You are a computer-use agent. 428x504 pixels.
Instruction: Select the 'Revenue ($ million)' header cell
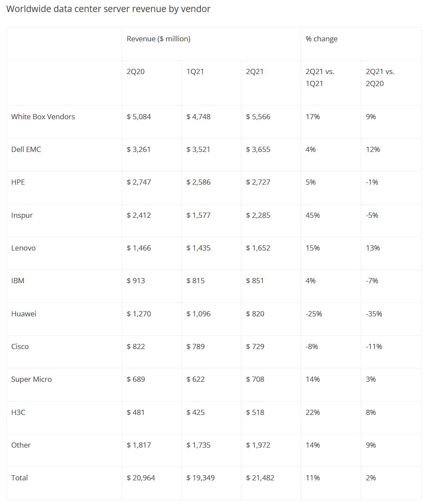click(158, 39)
